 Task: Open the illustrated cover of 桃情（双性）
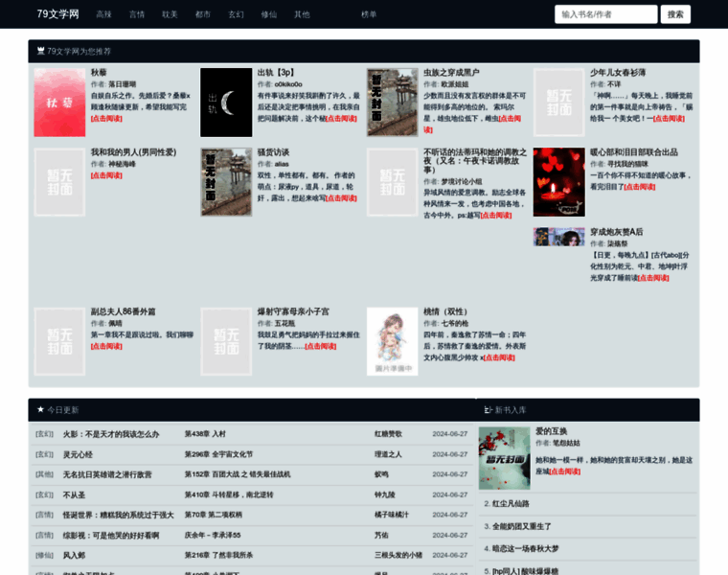(x=393, y=341)
